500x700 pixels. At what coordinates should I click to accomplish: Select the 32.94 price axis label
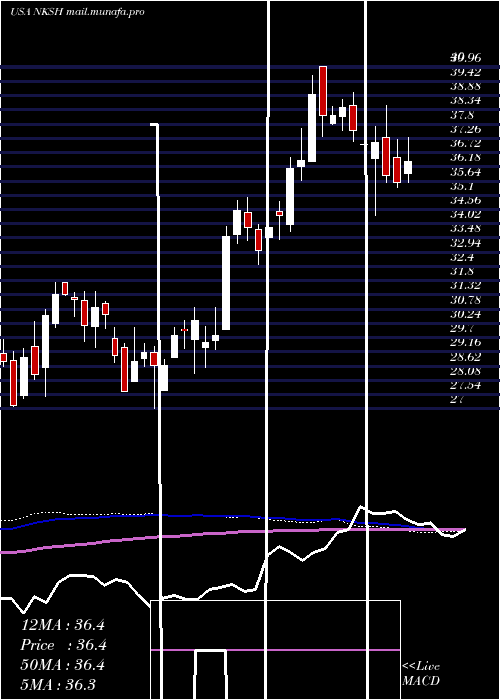(465, 243)
